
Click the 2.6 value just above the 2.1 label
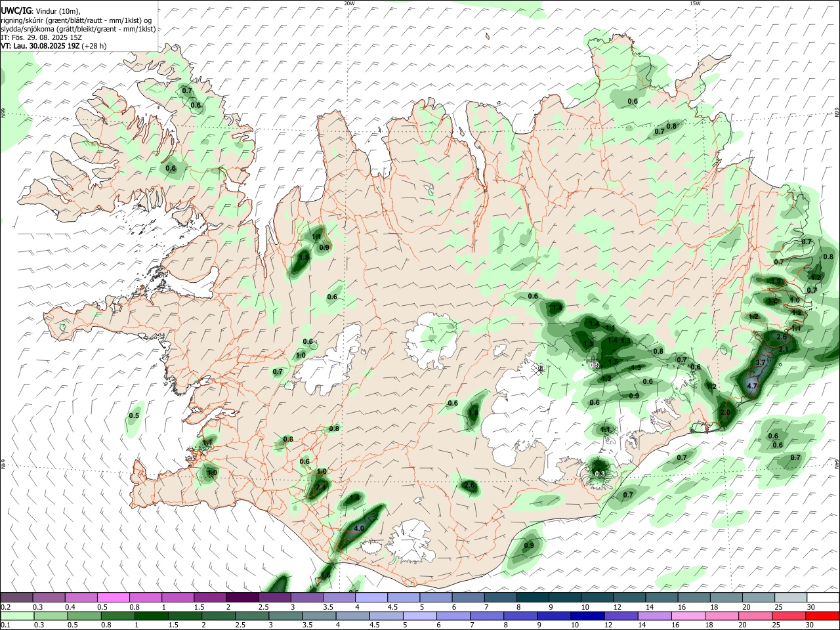click(x=782, y=337)
